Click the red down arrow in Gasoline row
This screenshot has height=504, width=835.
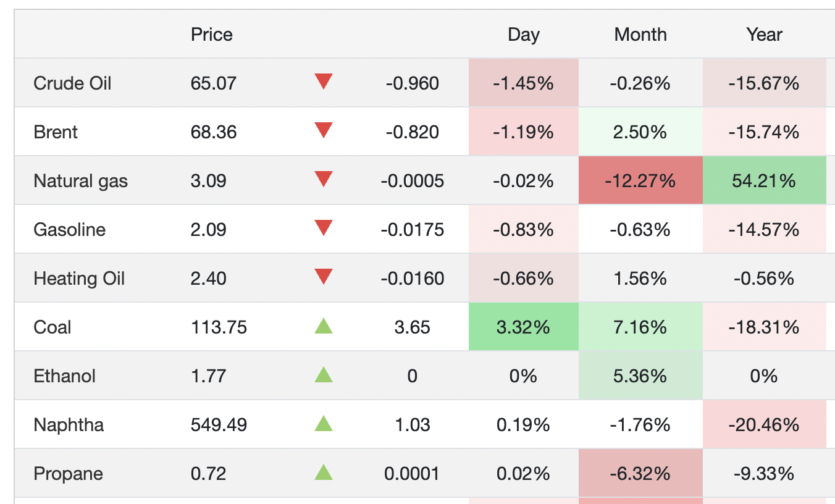(x=324, y=228)
